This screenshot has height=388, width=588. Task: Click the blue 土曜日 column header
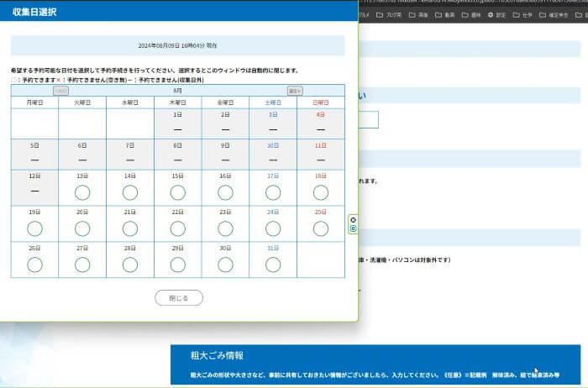pos(273,102)
